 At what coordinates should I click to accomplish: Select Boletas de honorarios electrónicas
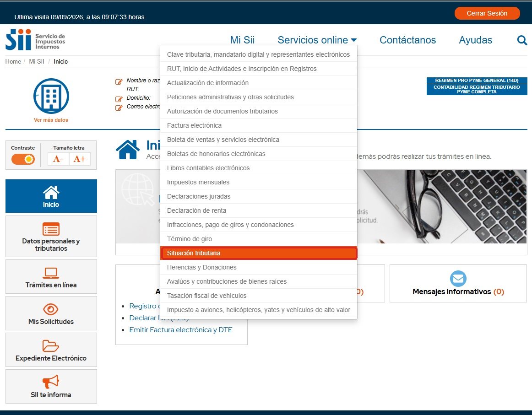259,154
